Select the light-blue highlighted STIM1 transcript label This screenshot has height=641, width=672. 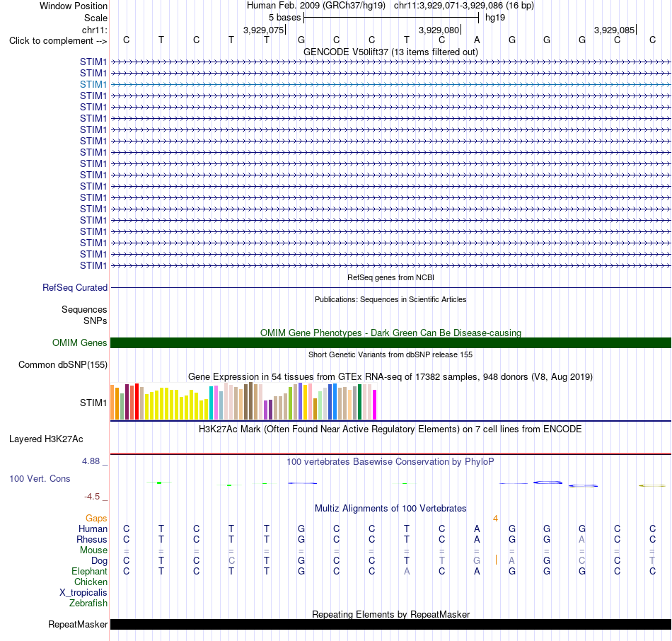[93, 84]
